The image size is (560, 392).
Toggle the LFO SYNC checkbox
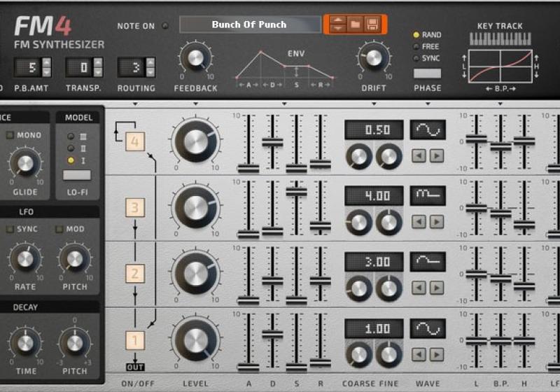[10, 229]
